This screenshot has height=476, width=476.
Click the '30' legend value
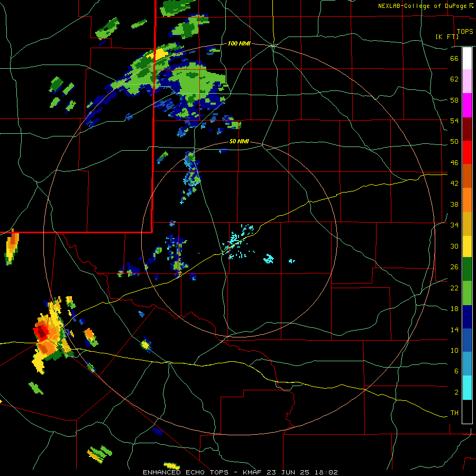click(454, 246)
